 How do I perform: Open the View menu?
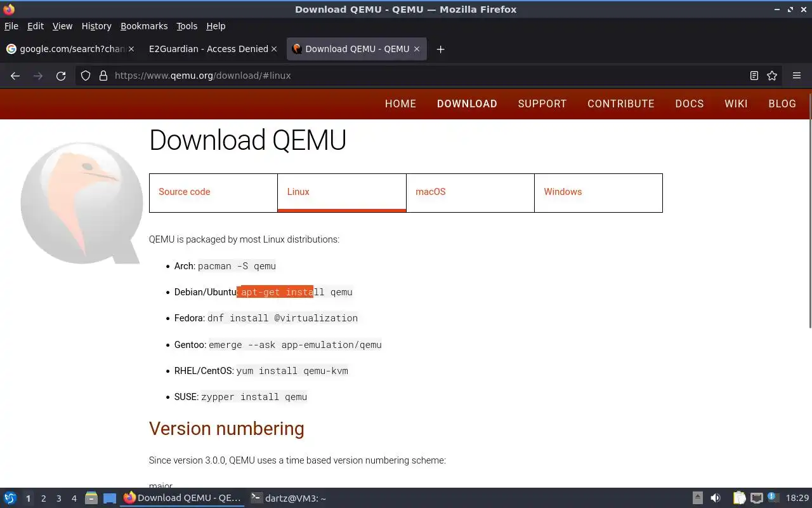click(62, 26)
